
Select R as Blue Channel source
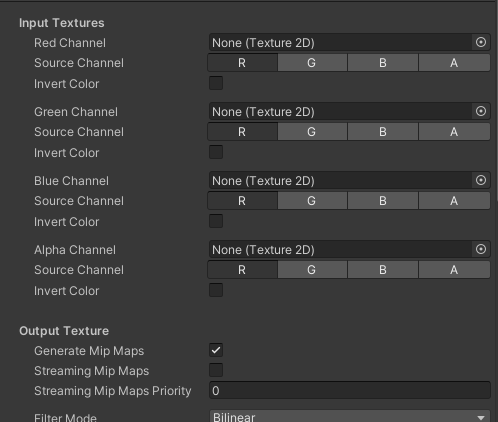coord(242,201)
